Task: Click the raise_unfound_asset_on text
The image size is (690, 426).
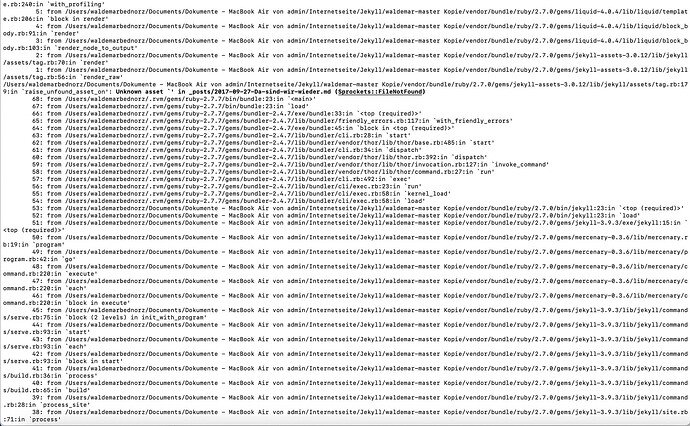Action: (x=66, y=92)
